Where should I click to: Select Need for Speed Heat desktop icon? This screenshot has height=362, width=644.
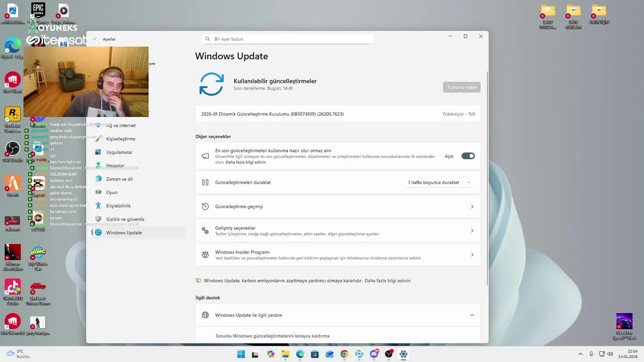click(x=624, y=327)
